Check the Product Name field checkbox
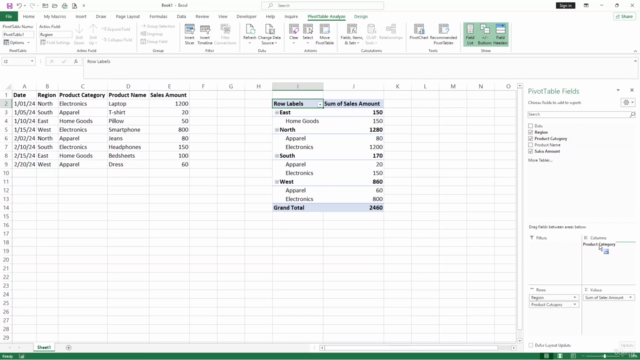640x360 pixels. tap(531, 145)
